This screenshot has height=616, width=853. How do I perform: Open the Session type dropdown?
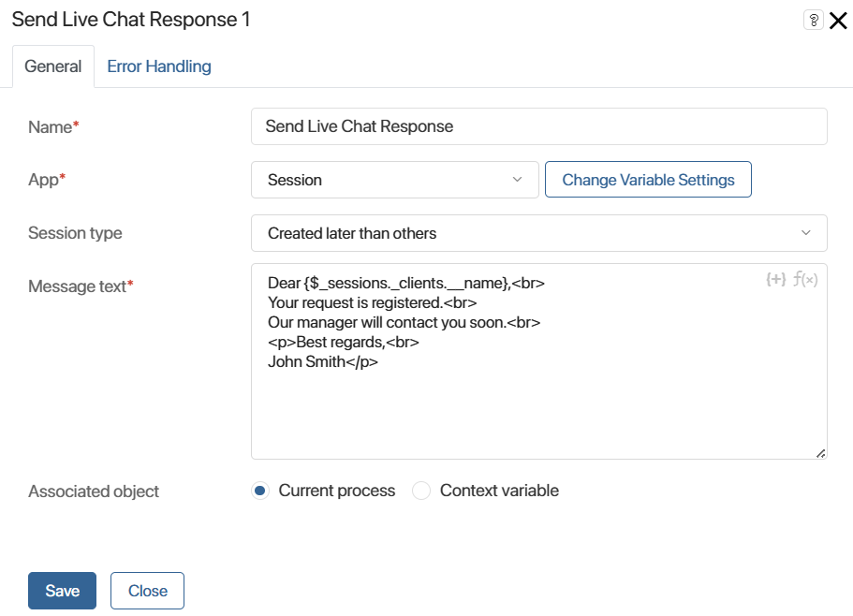point(539,233)
